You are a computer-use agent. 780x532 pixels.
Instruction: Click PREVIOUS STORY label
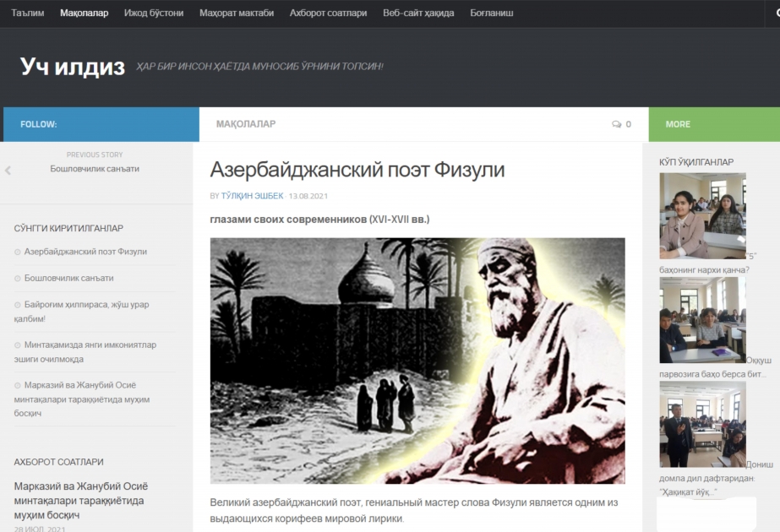click(95, 155)
